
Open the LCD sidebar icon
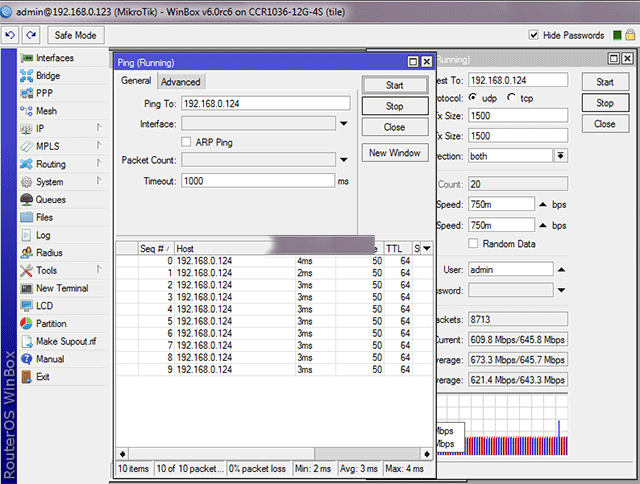[x=27, y=306]
